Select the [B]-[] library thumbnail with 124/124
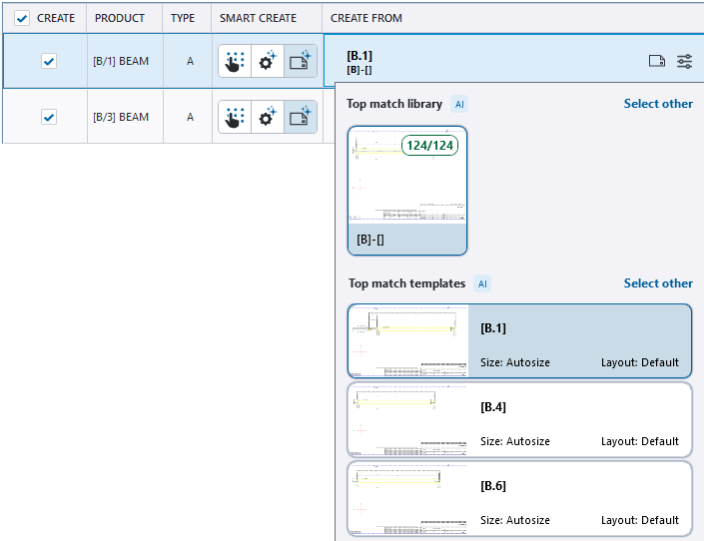The height and width of the screenshot is (541, 704). [407, 190]
